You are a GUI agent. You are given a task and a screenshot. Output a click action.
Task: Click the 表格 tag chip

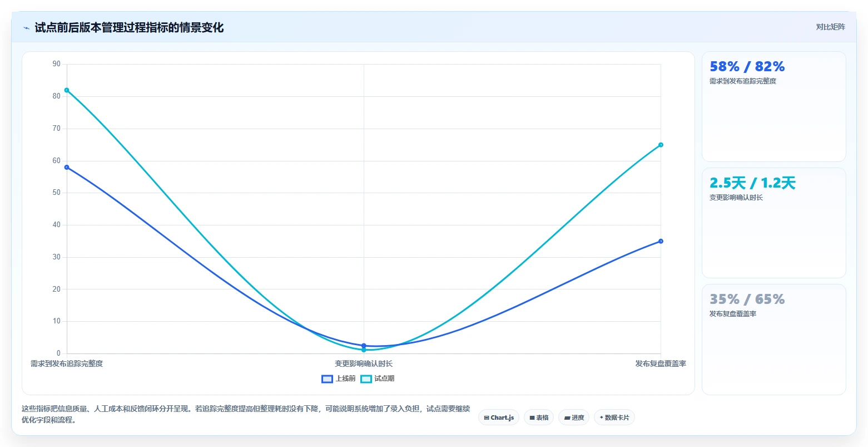[539, 417]
